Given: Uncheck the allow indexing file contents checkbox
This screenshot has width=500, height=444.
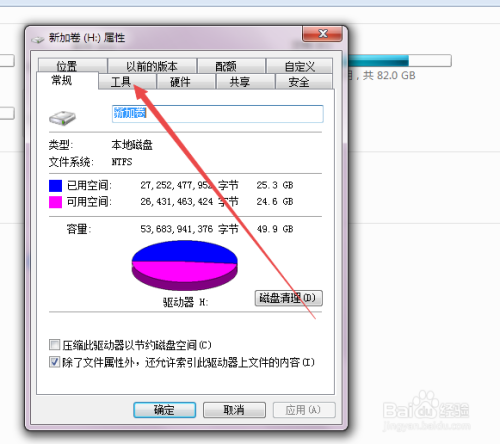Looking at the screenshot, I should [x=54, y=362].
